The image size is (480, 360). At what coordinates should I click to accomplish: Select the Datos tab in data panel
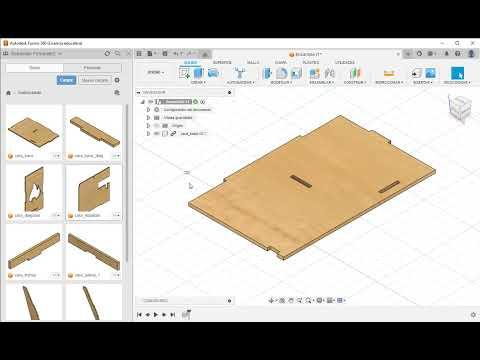(34, 68)
